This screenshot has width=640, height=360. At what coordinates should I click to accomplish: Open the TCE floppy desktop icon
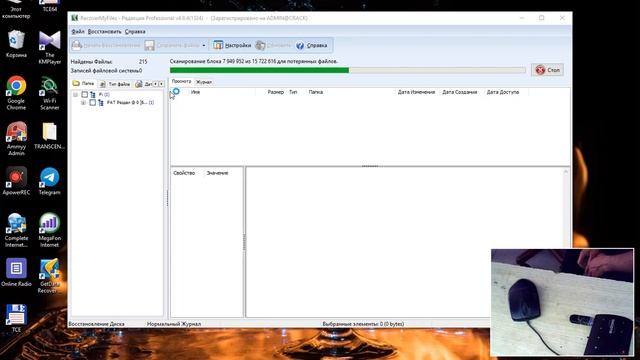16,318
